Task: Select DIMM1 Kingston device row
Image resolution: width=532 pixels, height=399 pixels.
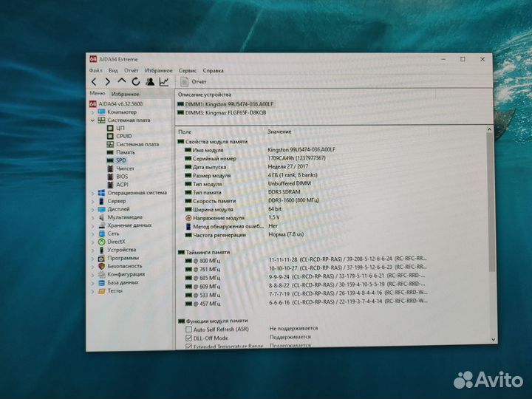Action: pos(225,104)
